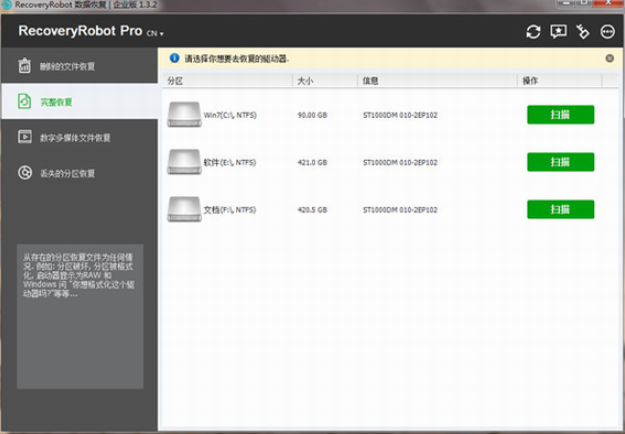Select the 删除的文件恢复 sidebar tab
Image resolution: width=625 pixels, height=434 pixels.
coord(79,66)
